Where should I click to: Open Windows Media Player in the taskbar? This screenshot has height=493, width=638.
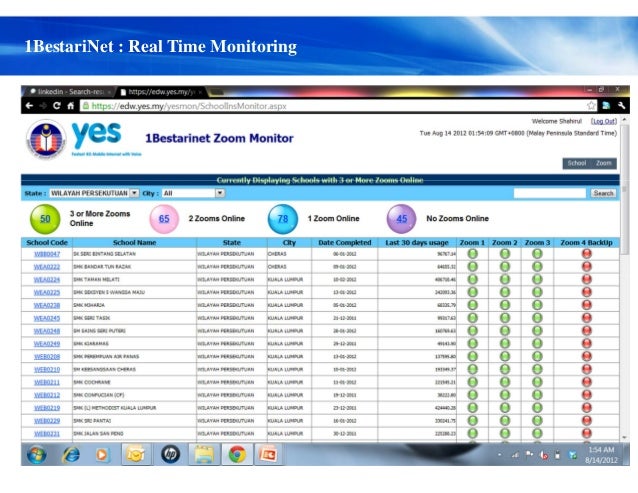tap(102, 454)
